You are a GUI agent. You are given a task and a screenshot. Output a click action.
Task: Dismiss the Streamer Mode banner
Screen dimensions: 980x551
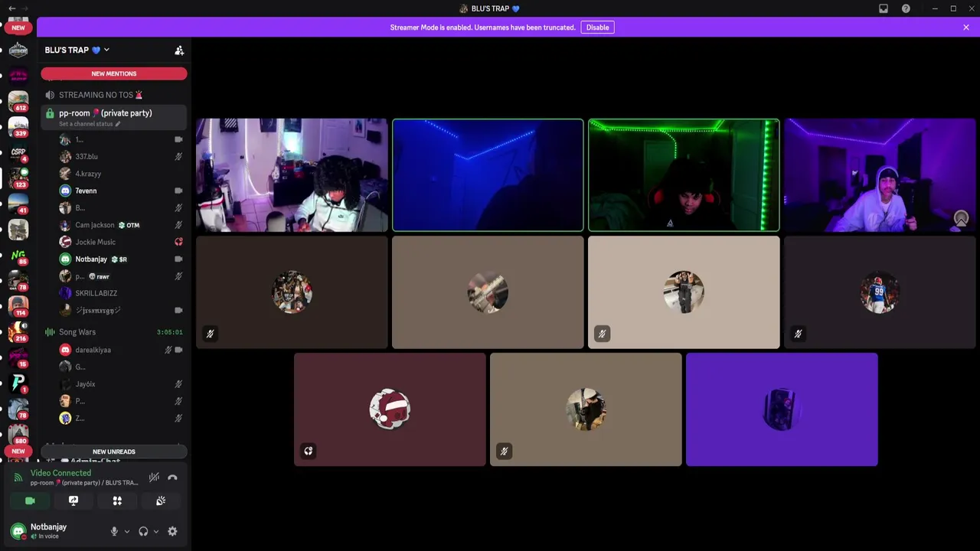pyautogui.click(x=966, y=28)
